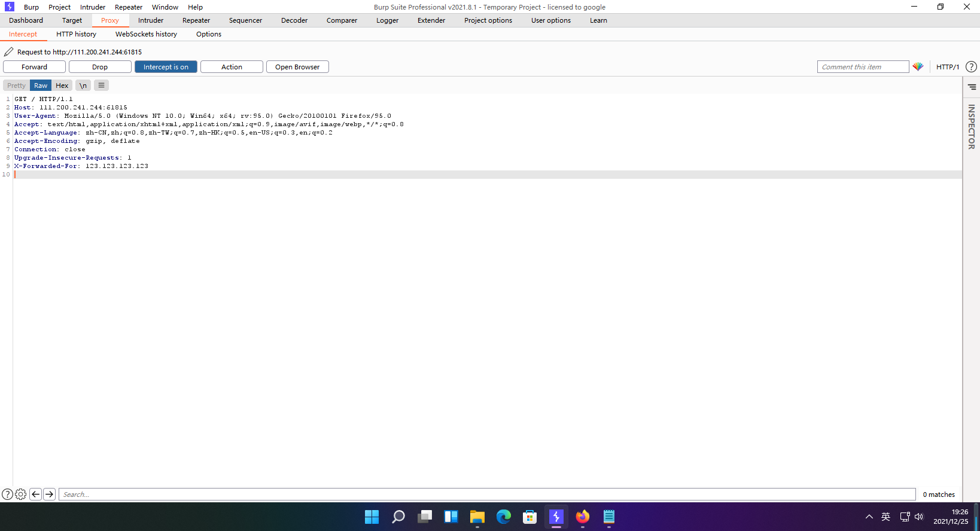The width and height of the screenshot is (980, 531).
Task: Switch to Raw view
Action: 41,86
